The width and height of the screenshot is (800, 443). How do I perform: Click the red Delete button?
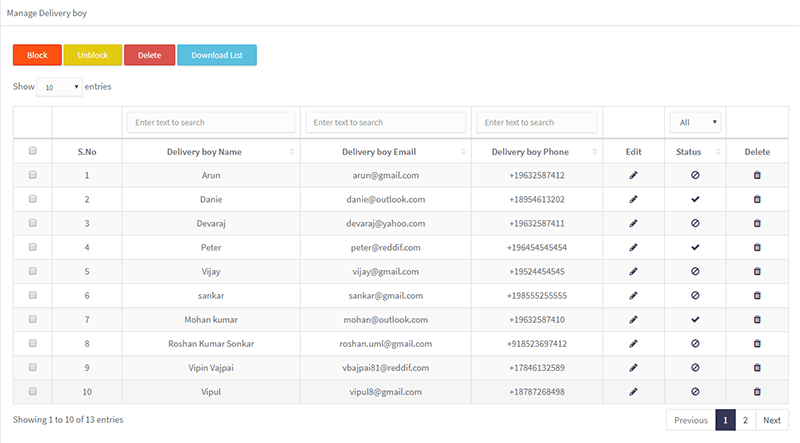pyautogui.click(x=149, y=55)
